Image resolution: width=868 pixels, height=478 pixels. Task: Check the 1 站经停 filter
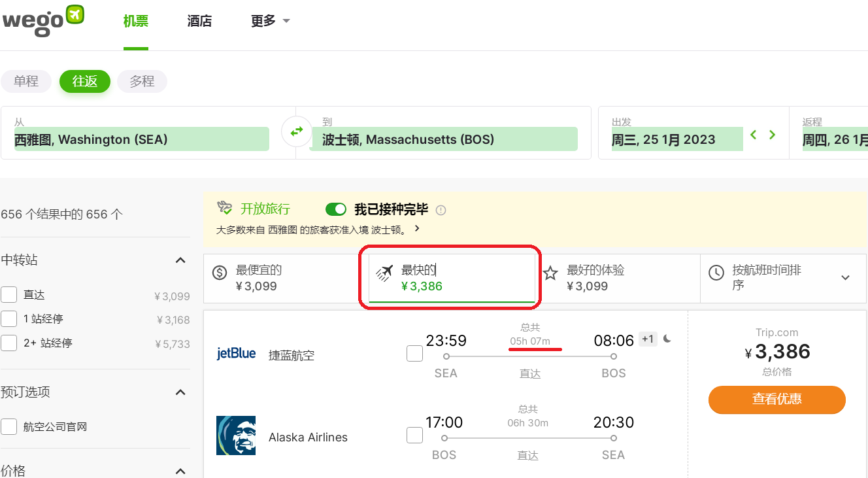(x=9, y=319)
